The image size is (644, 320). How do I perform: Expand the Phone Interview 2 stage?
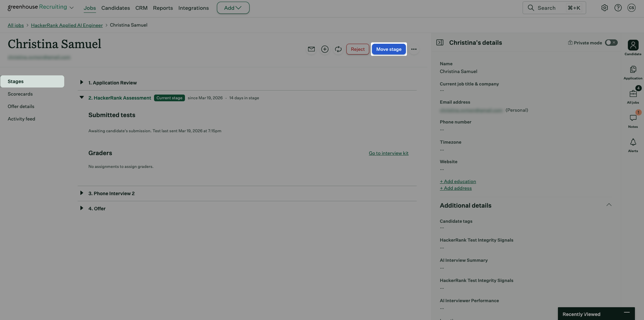(82, 193)
